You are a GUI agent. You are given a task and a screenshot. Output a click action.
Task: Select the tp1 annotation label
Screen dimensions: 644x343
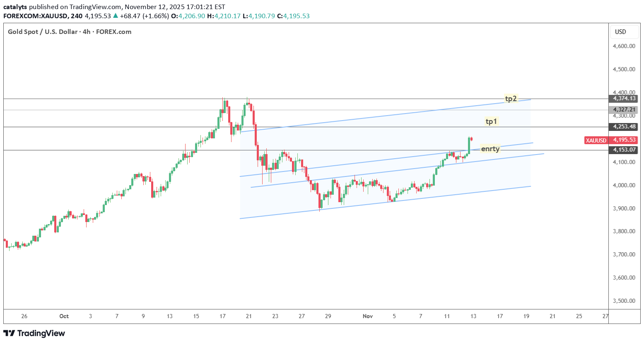coord(491,121)
